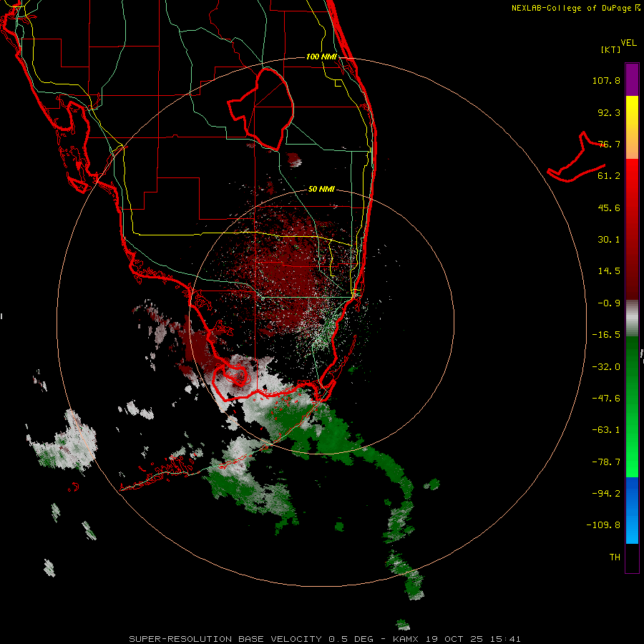Select the -0.9 value on velocity scale
This screenshot has height=644, width=644.
point(609,303)
